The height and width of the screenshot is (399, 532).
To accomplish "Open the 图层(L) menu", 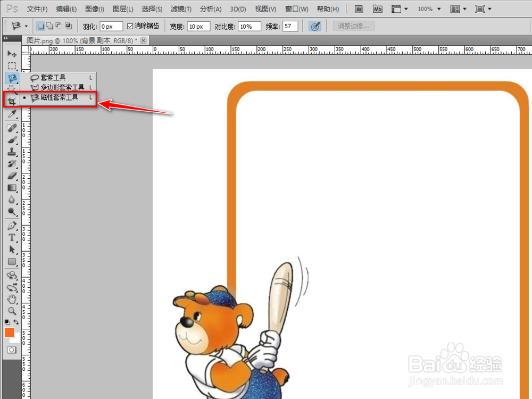I will (123, 9).
